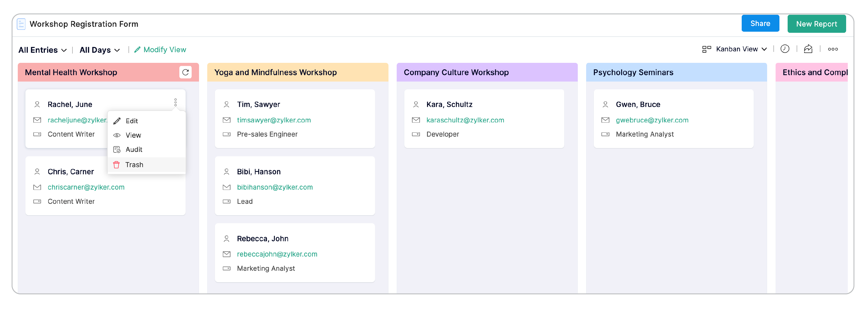868x309 pixels.
Task: Choose Trash from the card menu
Action: tap(147, 164)
